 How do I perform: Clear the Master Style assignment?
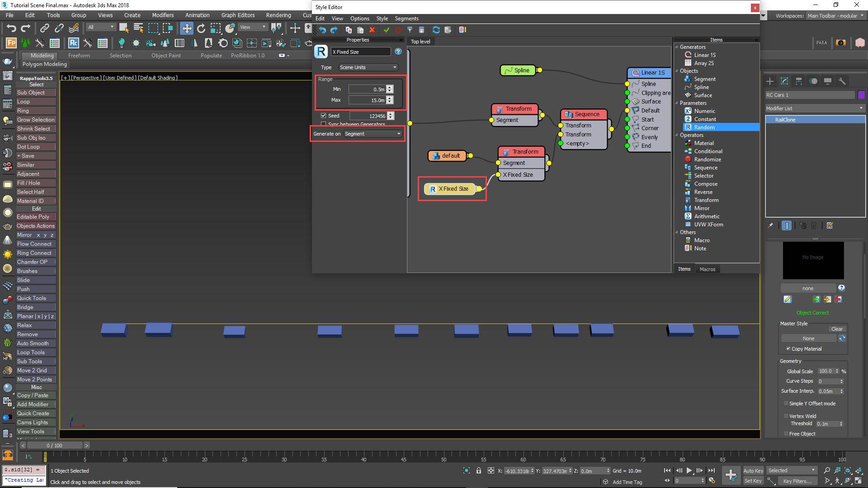pyautogui.click(x=837, y=328)
